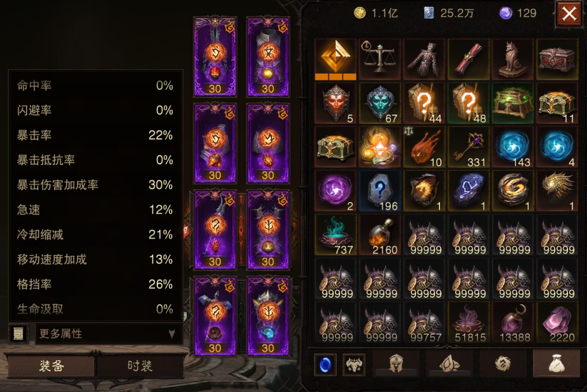Select the red potion flask 2160
The width and height of the screenshot is (587, 392).
point(380,234)
